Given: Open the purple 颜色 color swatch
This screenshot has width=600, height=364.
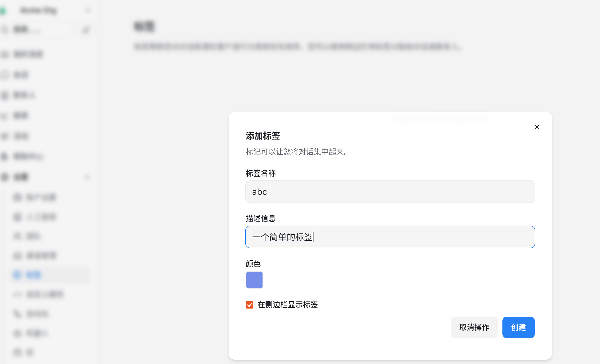Looking at the screenshot, I should click(x=254, y=280).
